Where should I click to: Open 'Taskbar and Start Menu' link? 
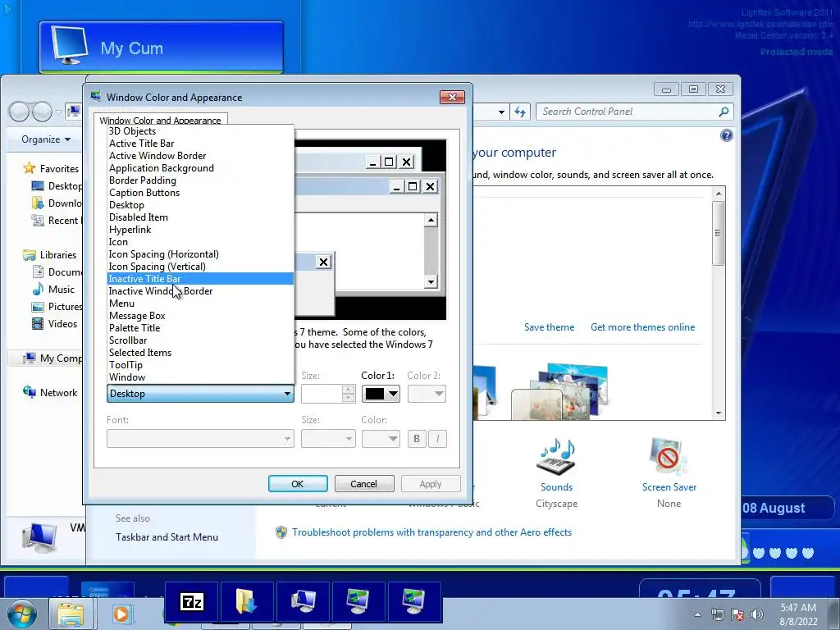click(x=167, y=537)
